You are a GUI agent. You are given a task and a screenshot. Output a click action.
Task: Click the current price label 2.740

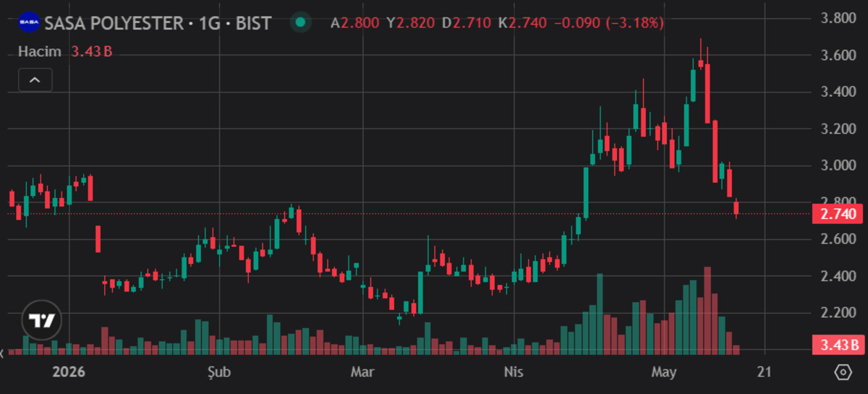coord(839,214)
